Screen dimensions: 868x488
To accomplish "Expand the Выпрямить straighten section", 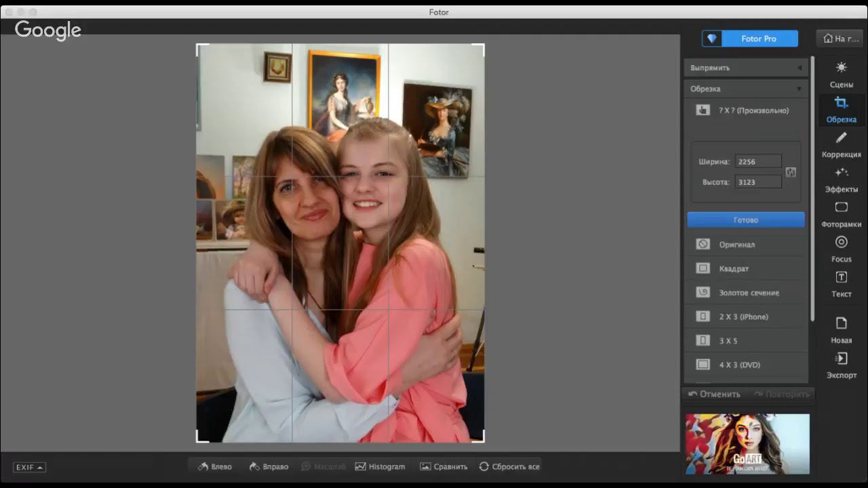I will (746, 68).
